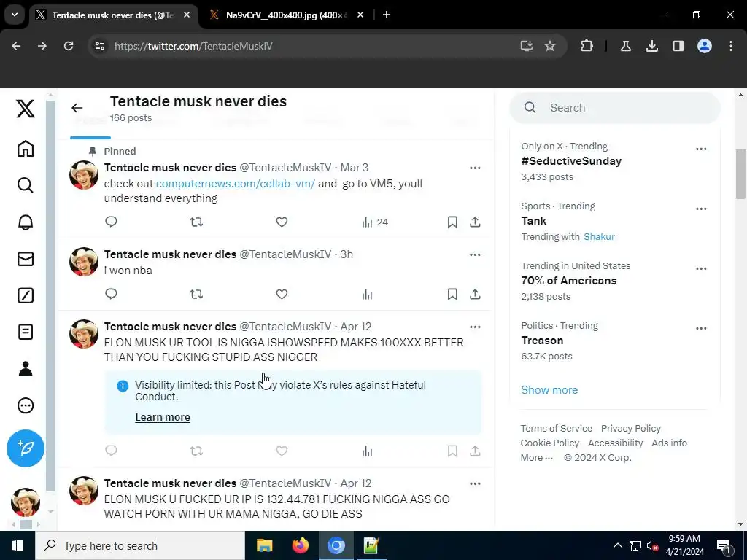The image size is (747, 560).
Task: Like the 'i won nba' post
Action: point(282,294)
